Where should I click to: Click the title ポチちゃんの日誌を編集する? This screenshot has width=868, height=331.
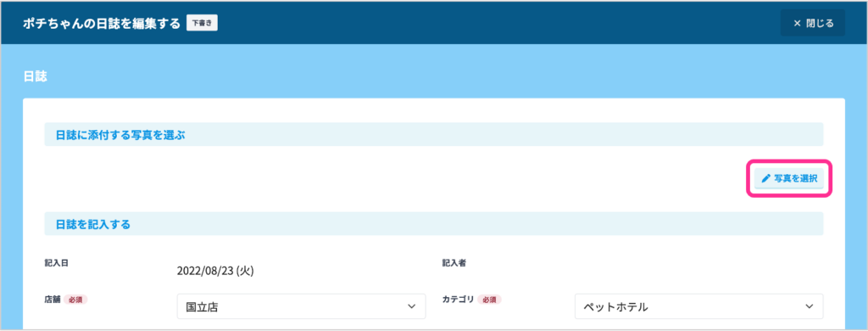coord(102,23)
